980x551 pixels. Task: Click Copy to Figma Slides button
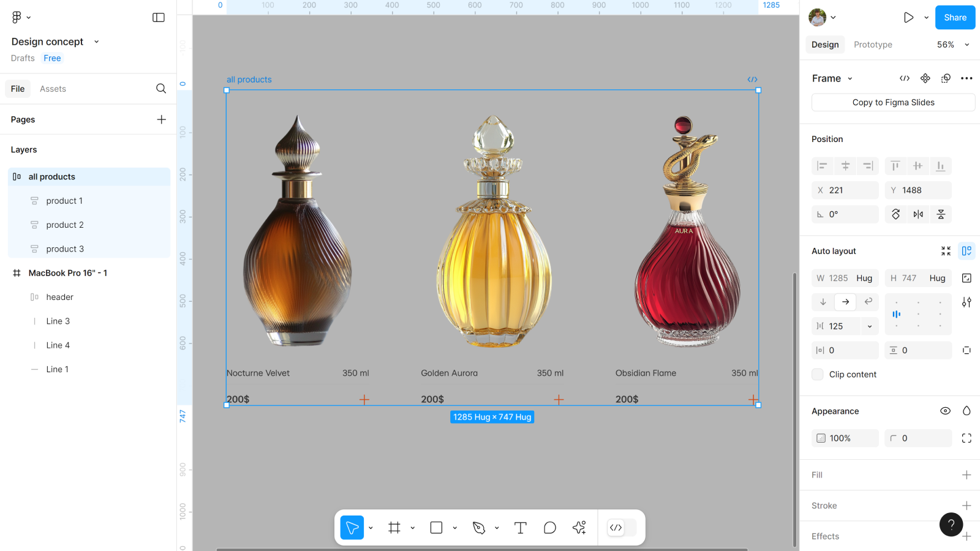click(x=893, y=103)
